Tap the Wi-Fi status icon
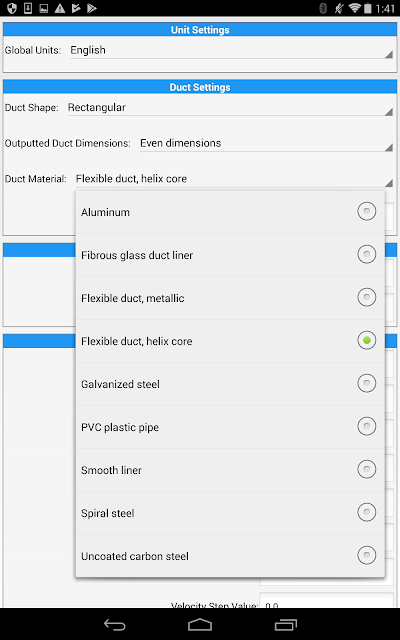The height and width of the screenshot is (640, 400). [354, 8]
